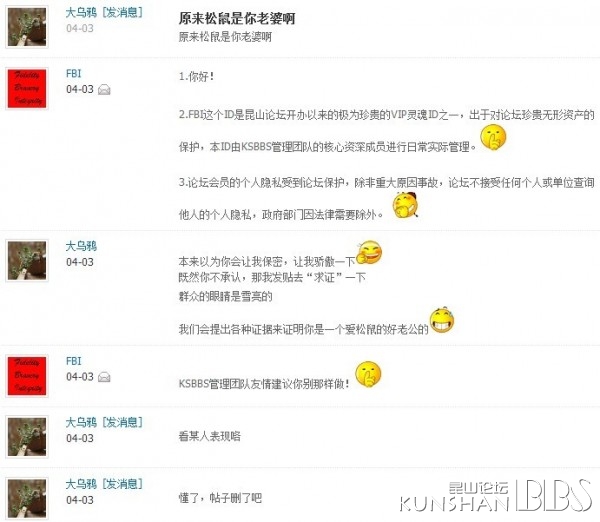Screen dimensions: 600x522
Task: Click the detective emoji after 政府部门因法律需要除外
Action: [x=406, y=205]
